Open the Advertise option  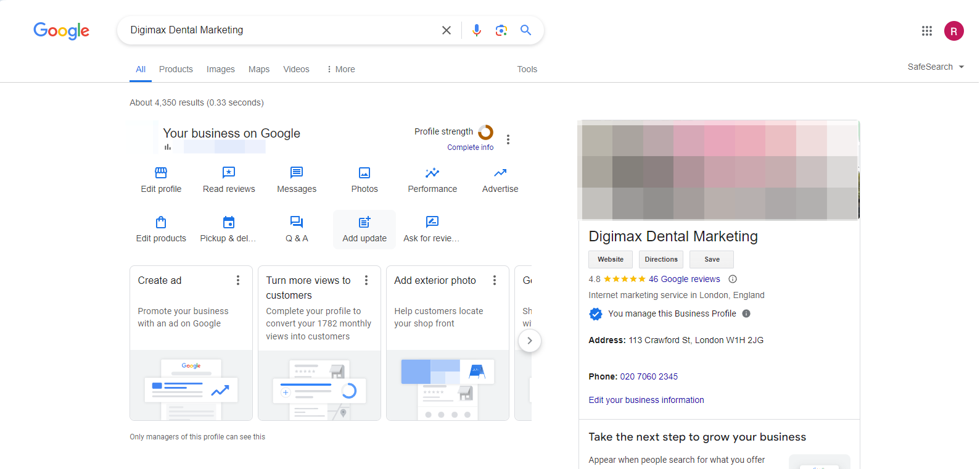coord(500,180)
